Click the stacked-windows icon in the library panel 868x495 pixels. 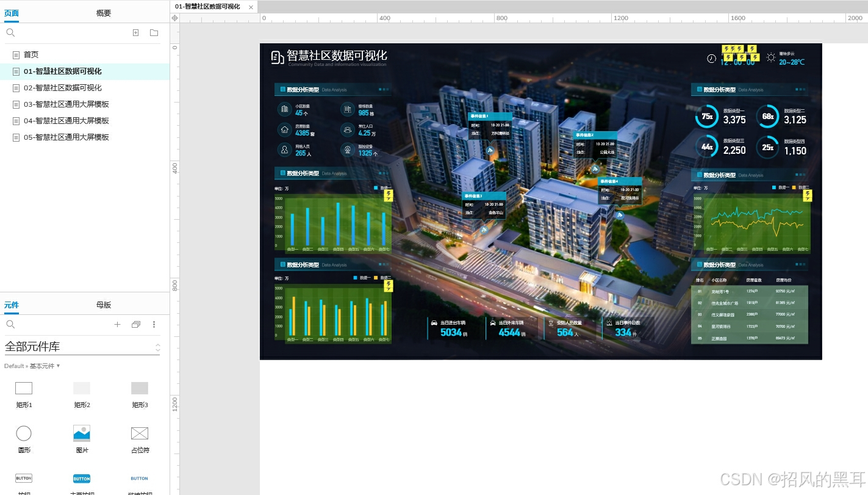136,325
